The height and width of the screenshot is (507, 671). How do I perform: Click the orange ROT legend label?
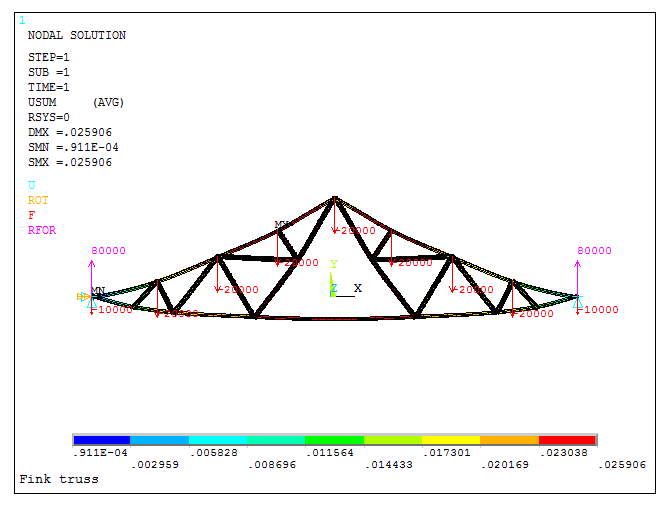click(x=38, y=200)
